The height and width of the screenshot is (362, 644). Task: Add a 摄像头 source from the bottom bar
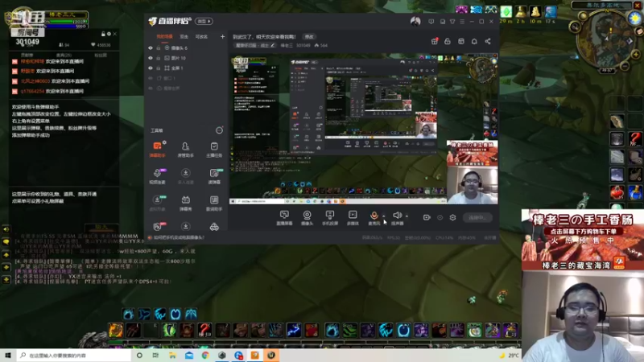pos(307,217)
